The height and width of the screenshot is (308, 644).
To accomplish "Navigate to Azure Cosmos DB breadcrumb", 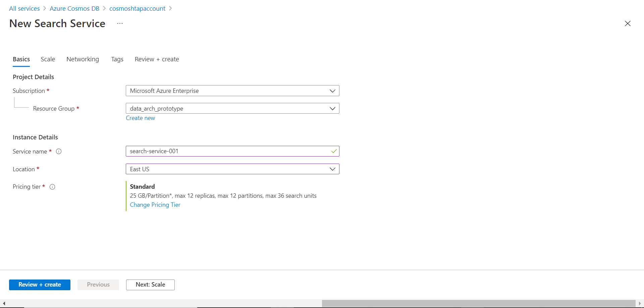I will (74, 9).
